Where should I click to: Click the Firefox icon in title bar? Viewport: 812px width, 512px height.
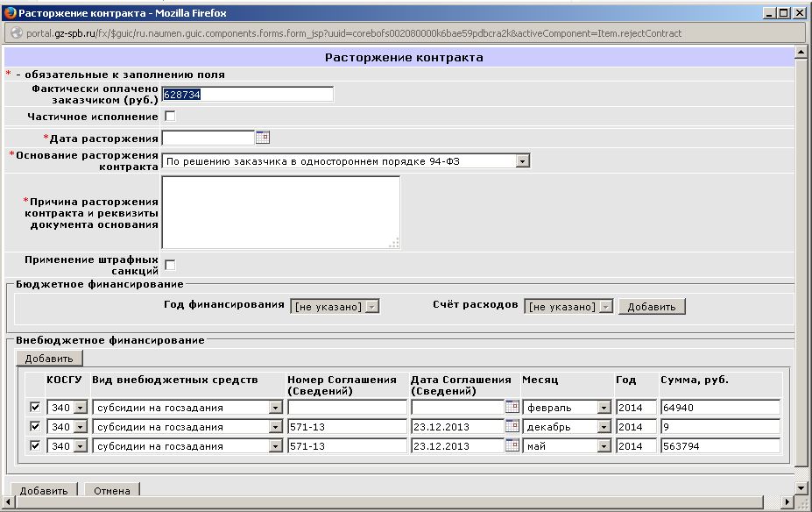pyautogui.click(x=10, y=12)
